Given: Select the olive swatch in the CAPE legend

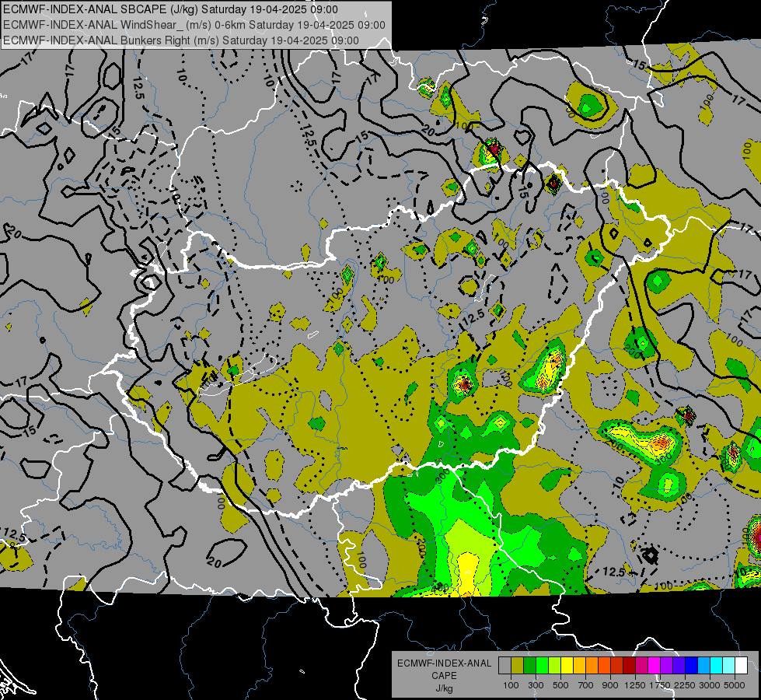Looking at the screenshot, I should (x=518, y=665).
